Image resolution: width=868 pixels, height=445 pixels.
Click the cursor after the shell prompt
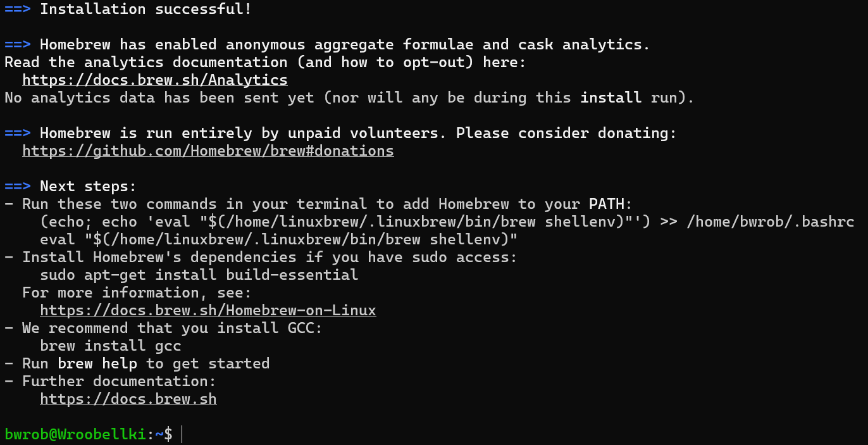tap(182, 434)
